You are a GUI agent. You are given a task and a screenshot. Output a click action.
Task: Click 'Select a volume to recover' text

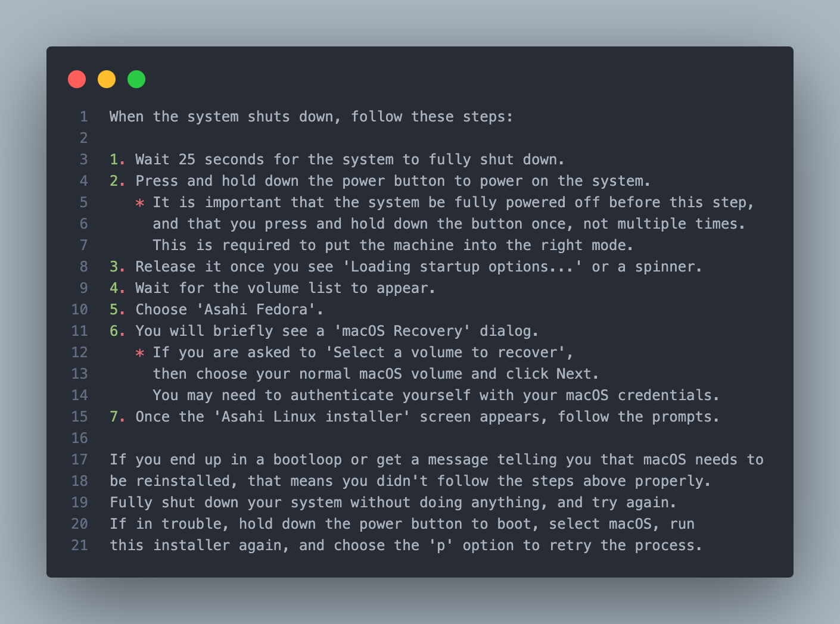(x=445, y=352)
